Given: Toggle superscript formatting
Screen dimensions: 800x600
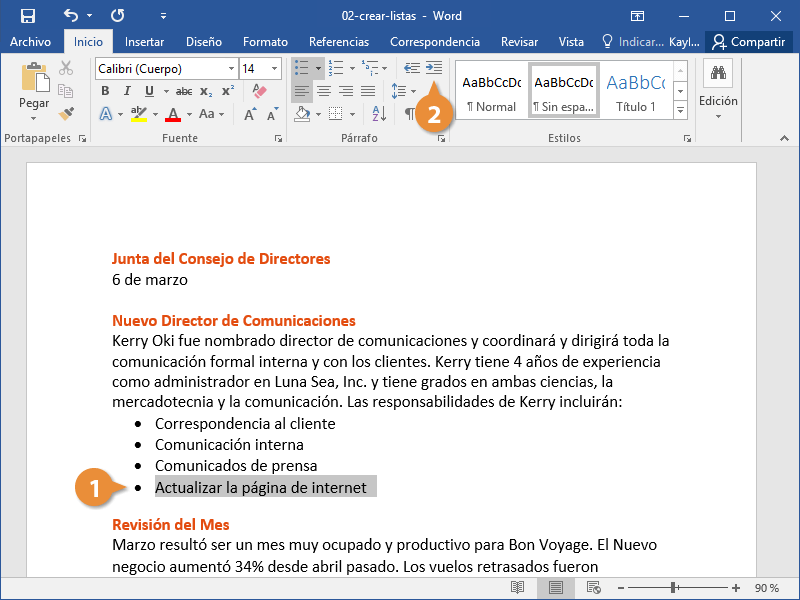Looking at the screenshot, I should click(x=228, y=91).
